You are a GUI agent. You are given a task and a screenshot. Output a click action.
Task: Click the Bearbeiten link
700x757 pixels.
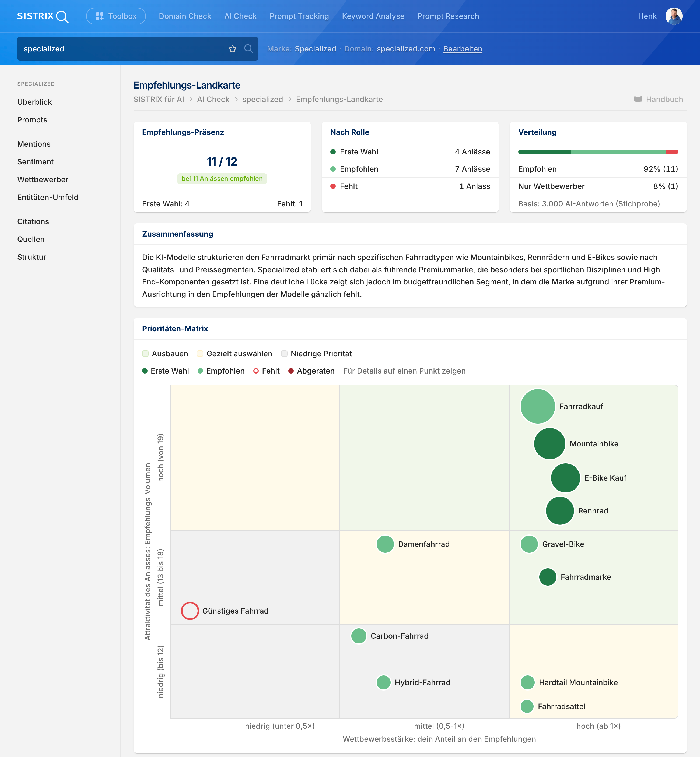[x=463, y=49]
